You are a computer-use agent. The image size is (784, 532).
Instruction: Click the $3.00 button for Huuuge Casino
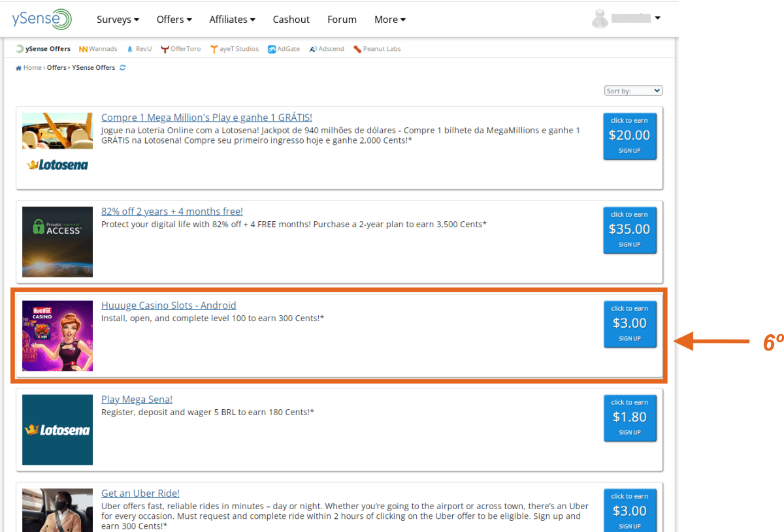[630, 324]
